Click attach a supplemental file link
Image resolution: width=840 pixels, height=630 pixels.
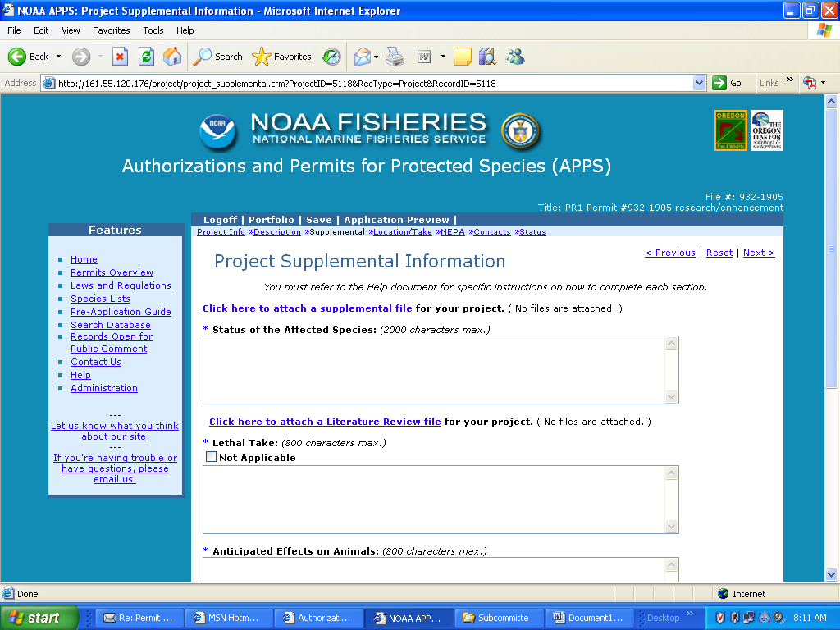(x=307, y=308)
